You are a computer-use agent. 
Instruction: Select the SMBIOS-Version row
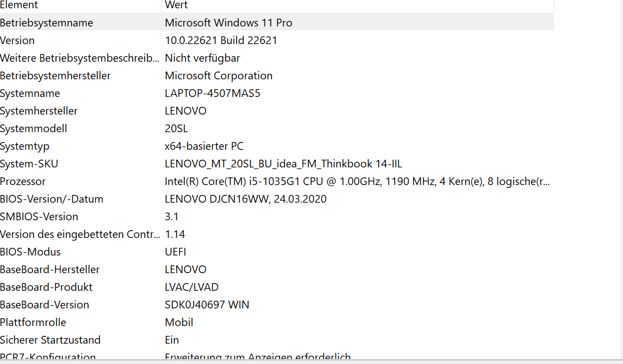click(277, 216)
